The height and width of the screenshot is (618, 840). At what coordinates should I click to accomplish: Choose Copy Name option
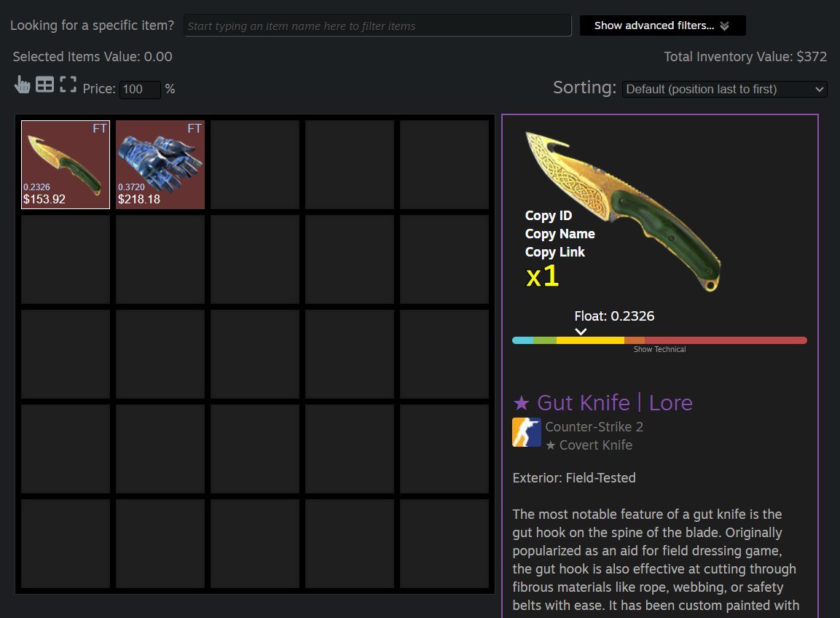560,234
